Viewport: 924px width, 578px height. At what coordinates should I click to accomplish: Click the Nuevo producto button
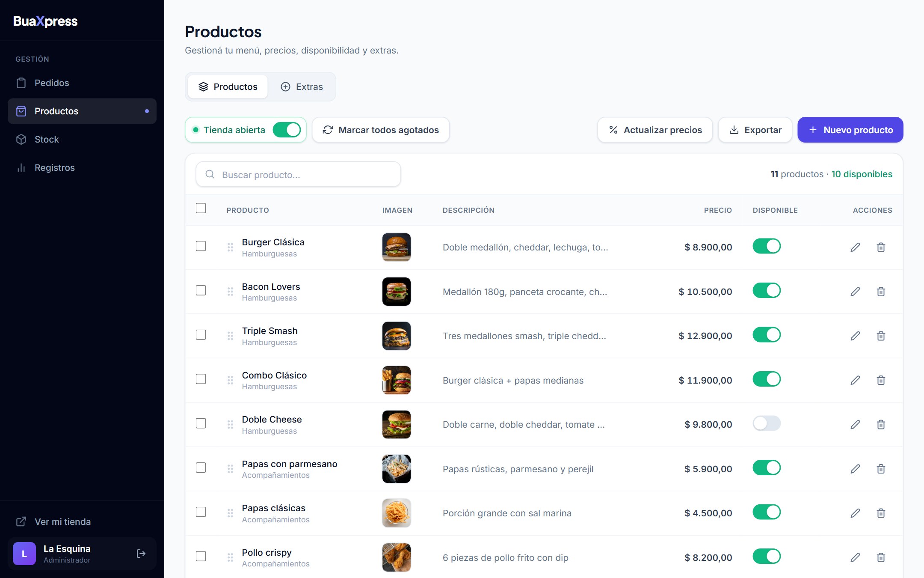coord(850,130)
